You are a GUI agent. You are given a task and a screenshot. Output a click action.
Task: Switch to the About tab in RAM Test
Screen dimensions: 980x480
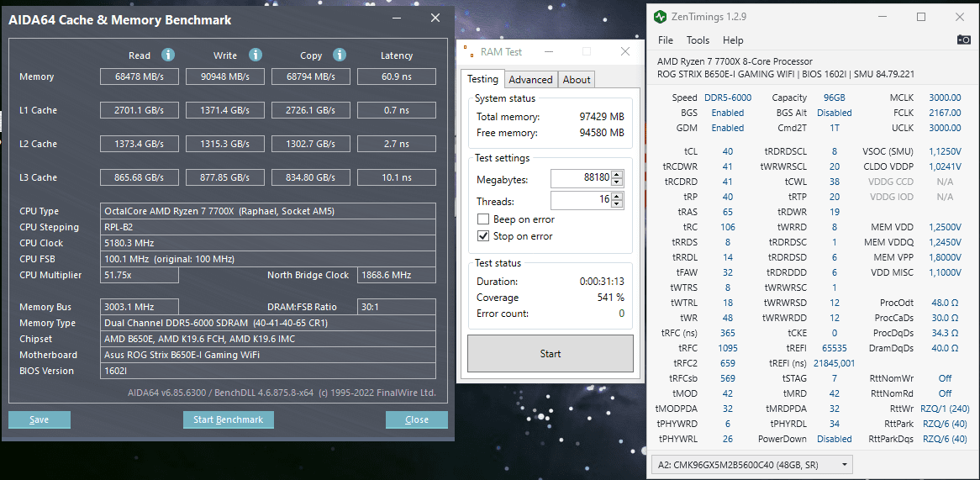click(x=577, y=79)
